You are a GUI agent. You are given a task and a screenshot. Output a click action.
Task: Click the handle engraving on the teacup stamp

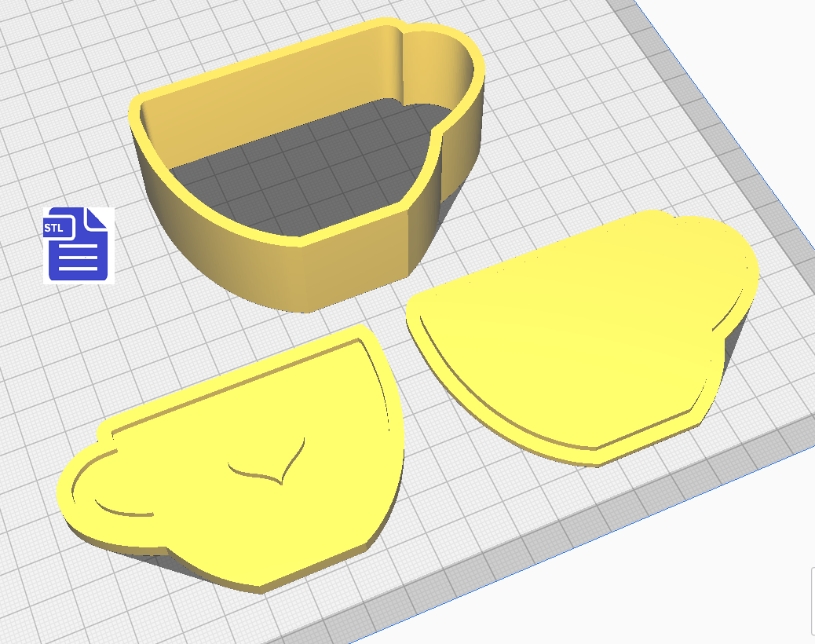click(119, 505)
